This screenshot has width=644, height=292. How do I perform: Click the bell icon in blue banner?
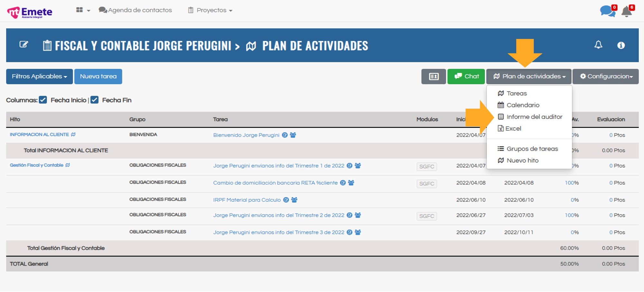coord(598,45)
